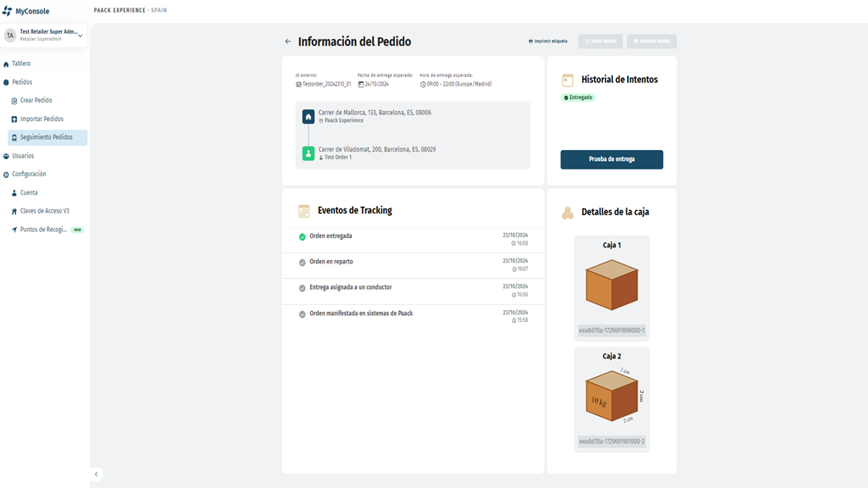Open Claves de Acceso V3 page
The image size is (868, 488).
click(x=44, y=211)
